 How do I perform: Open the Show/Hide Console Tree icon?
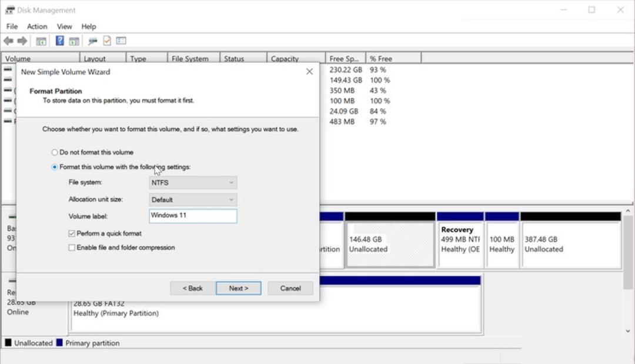[x=41, y=41]
